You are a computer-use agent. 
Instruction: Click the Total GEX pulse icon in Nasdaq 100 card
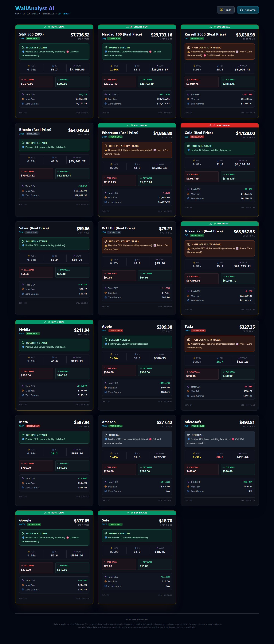105,94
